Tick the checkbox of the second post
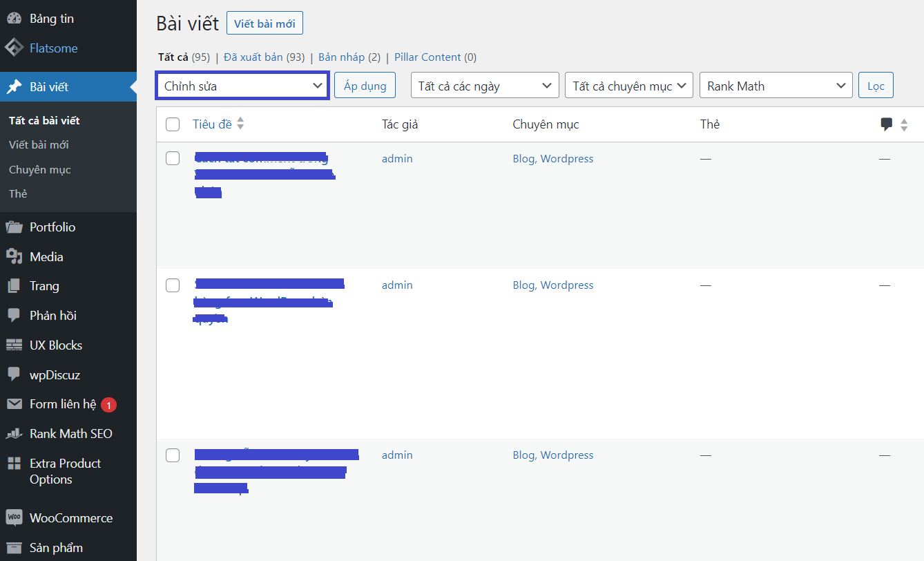This screenshot has width=924, height=561. (x=173, y=285)
